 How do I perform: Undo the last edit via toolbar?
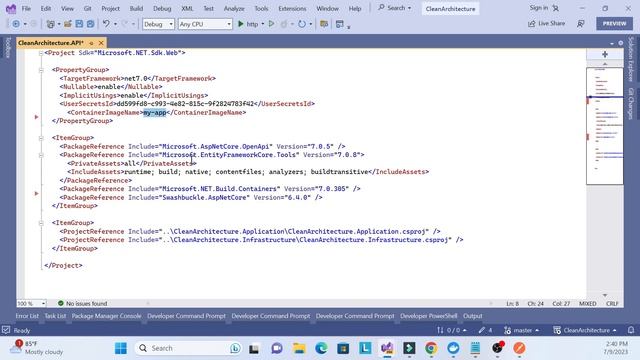pos(106,24)
